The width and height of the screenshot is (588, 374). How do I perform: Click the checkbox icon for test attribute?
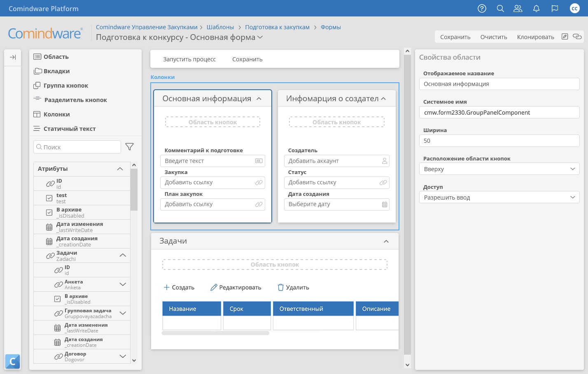(x=49, y=198)
